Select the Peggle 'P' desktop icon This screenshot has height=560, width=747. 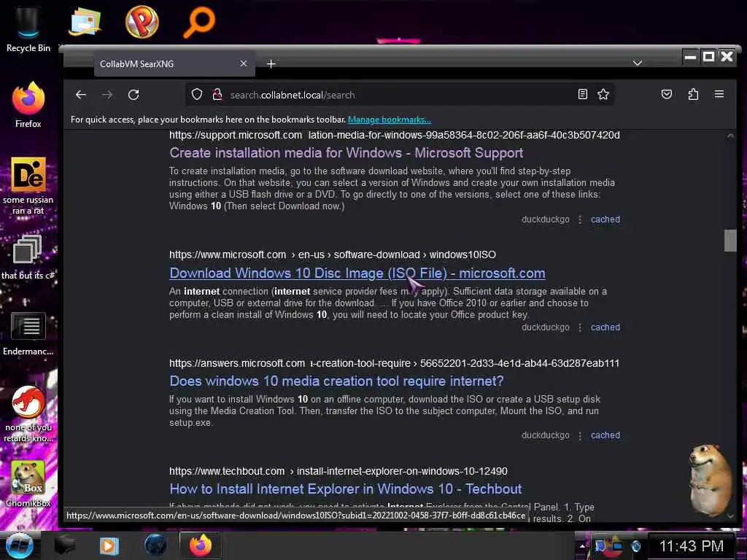tap(142, 21)
